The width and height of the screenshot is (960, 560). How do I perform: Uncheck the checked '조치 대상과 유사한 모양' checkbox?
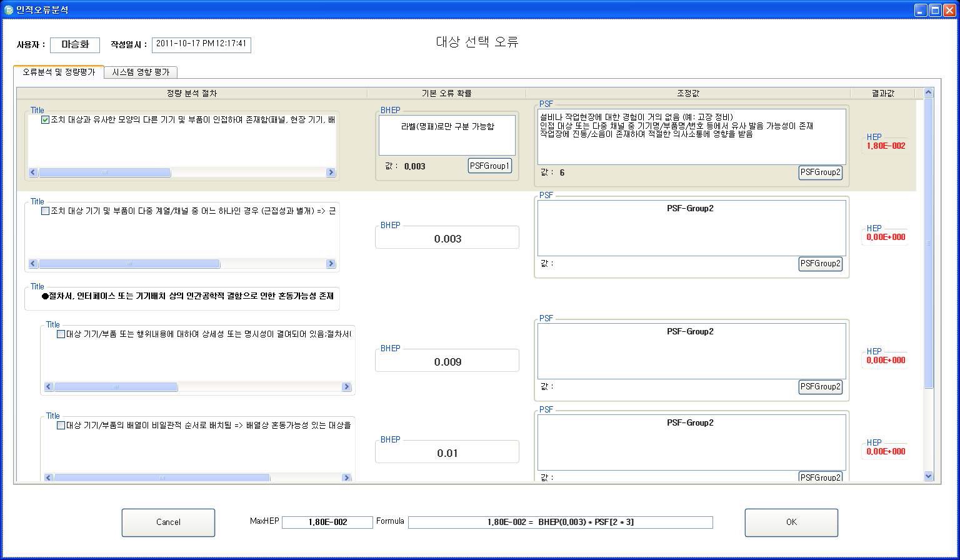click(x=45, y=120)
